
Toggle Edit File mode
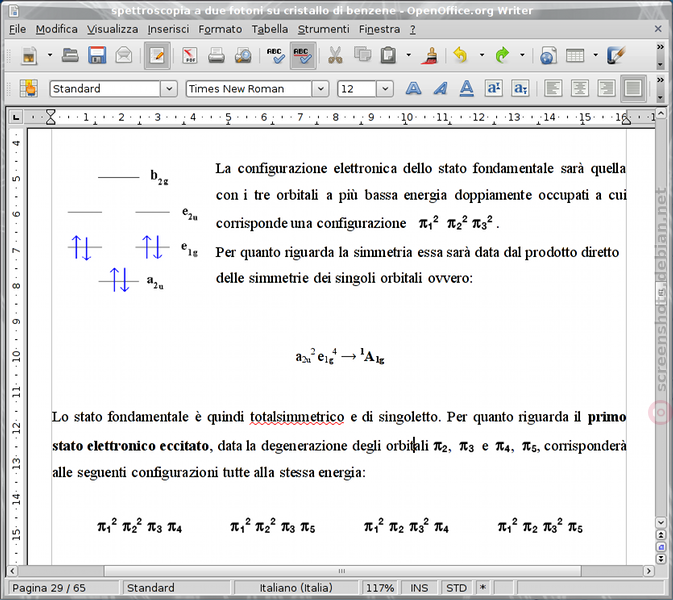coord(157,55)
